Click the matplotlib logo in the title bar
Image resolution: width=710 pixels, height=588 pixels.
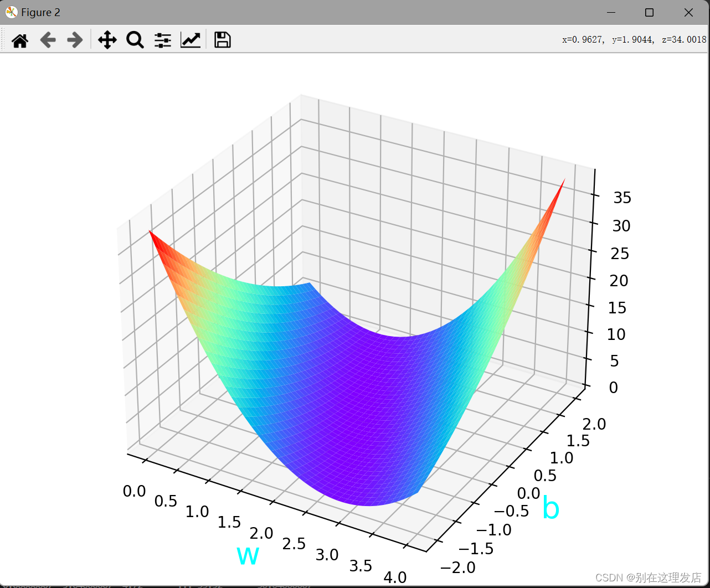11,12
